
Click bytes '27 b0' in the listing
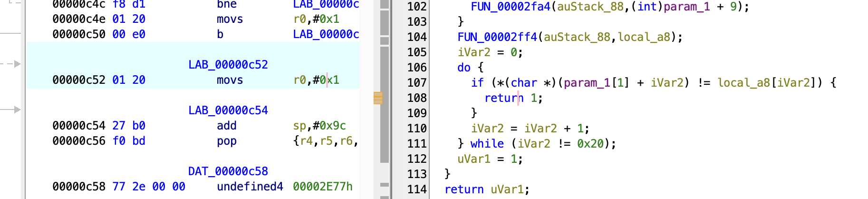(x=129, y=126)
